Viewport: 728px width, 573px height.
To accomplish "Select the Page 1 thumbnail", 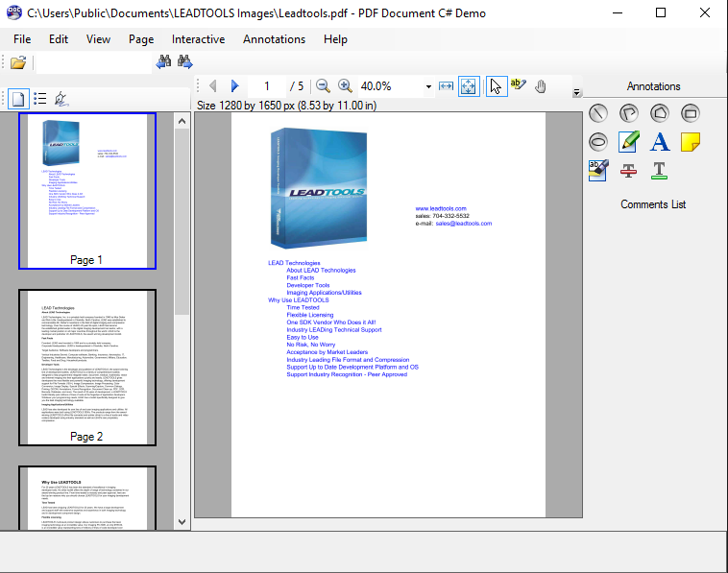I will tap(87, 191).
